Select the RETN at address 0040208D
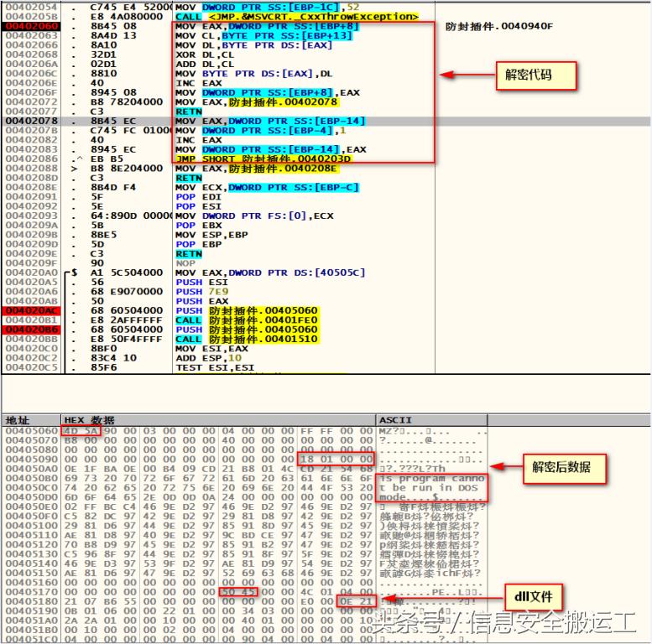This screenshot has height=644, width=652. pos(189,179)
